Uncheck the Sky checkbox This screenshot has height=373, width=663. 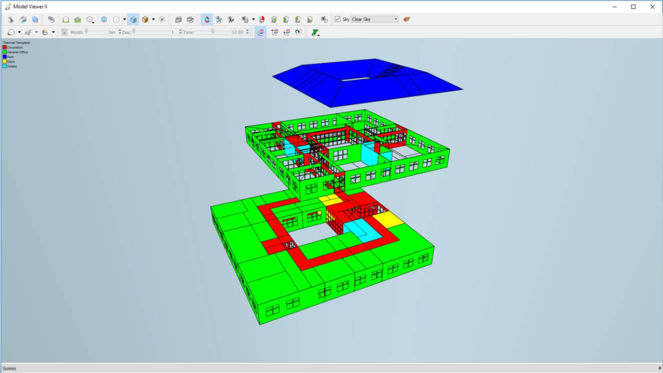coord(337,19)
